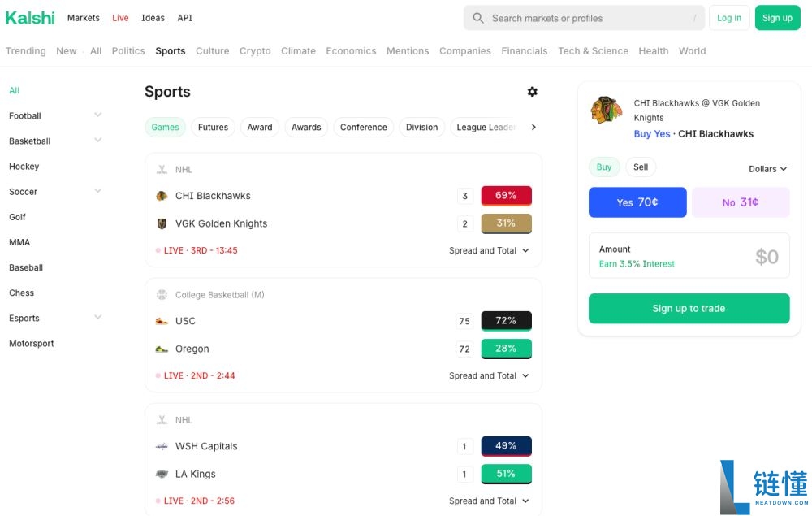Expand the Esports sidebar category
The height and width of the screenshot is (516, 812).
point(98,318)
